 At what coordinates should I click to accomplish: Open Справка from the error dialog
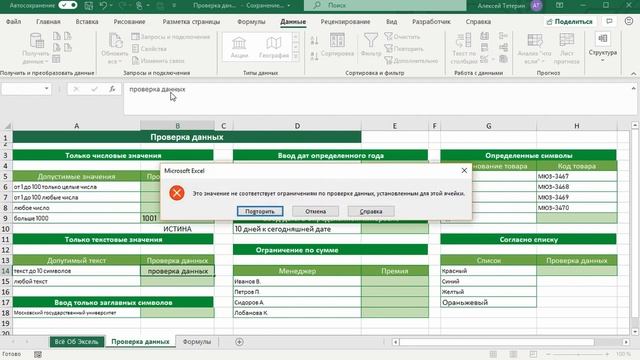pos(371,211)
